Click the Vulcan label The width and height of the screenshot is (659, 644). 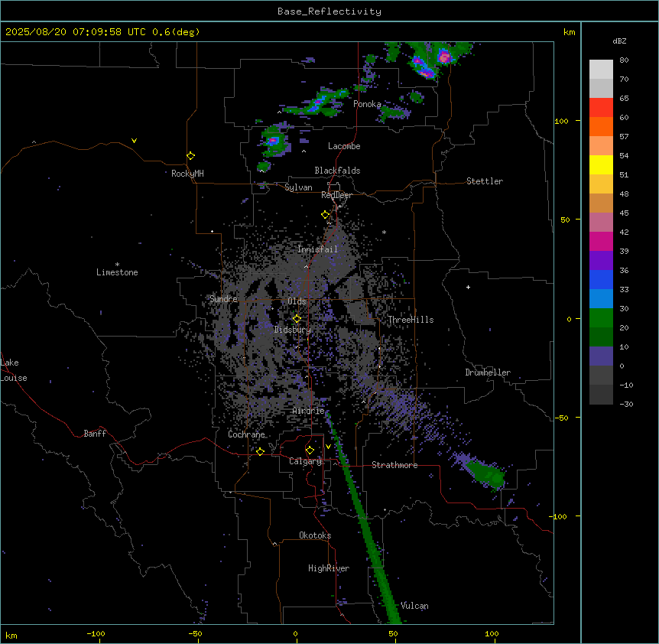[x=414, y=606]
